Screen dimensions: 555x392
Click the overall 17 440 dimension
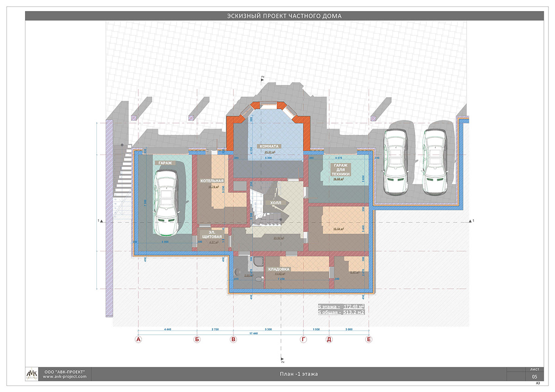click(x=253, y=333)
